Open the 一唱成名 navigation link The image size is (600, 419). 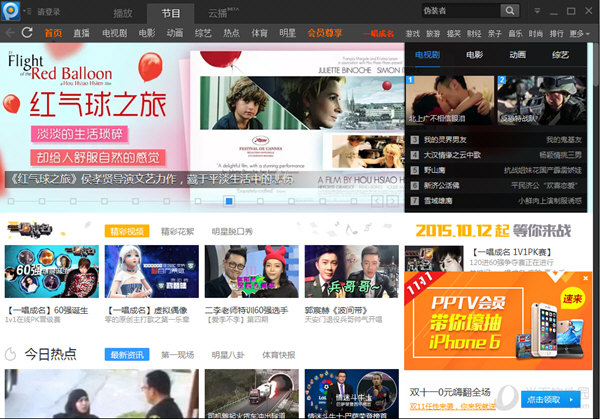[x=378, y=33]
